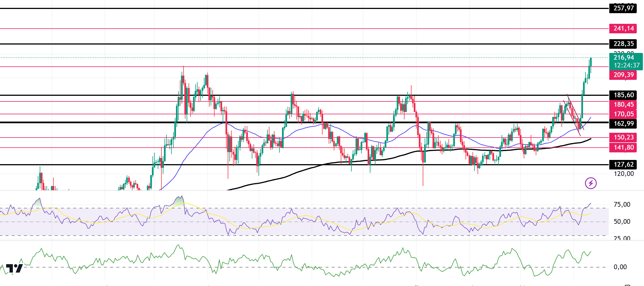644x286 pixels.
Task: Click the TradingView logo in the corner
Action: (x=14, y=268)
